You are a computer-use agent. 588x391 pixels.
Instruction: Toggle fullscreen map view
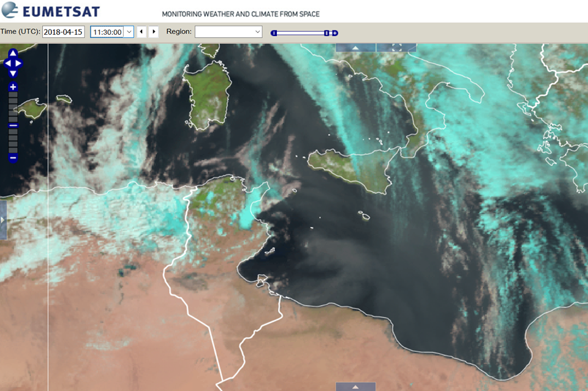(396, 47)
